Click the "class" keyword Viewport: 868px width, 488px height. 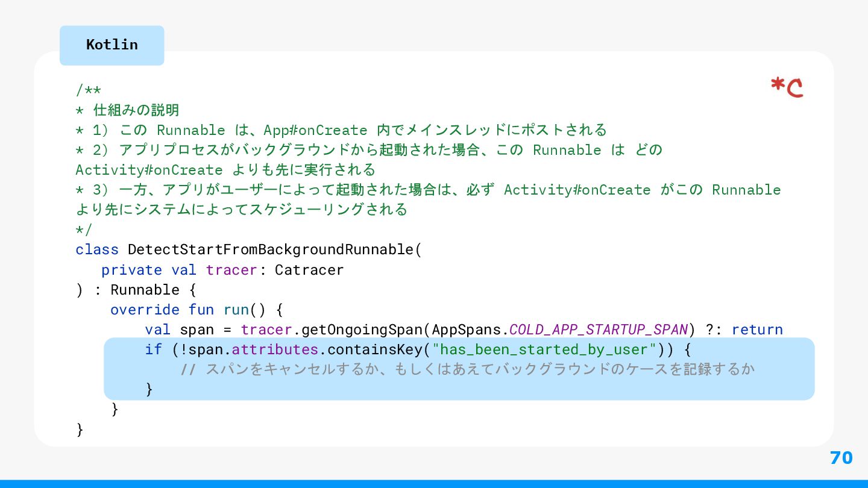click(97, 249)
